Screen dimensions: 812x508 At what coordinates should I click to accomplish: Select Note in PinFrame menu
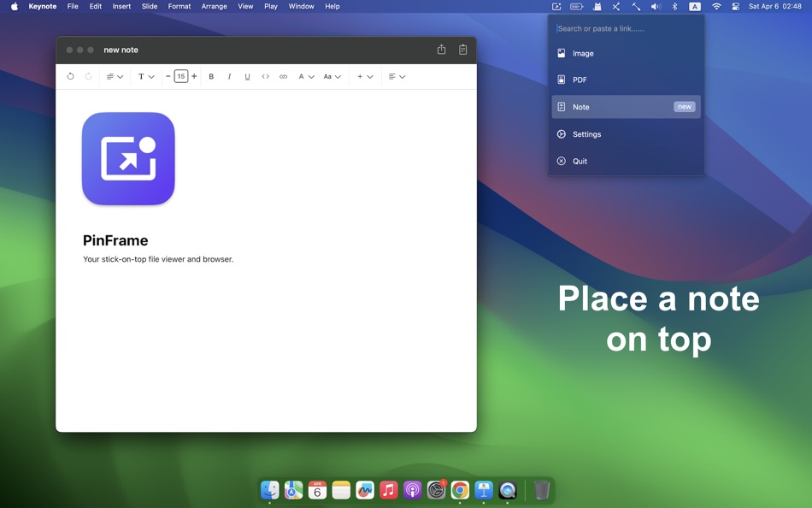point(626,107)
